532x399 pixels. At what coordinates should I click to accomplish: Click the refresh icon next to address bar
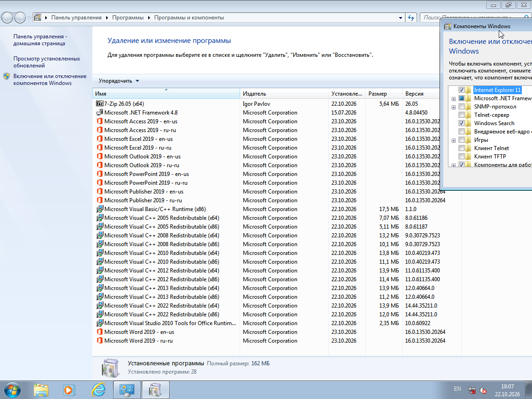(x=411, y=18)
